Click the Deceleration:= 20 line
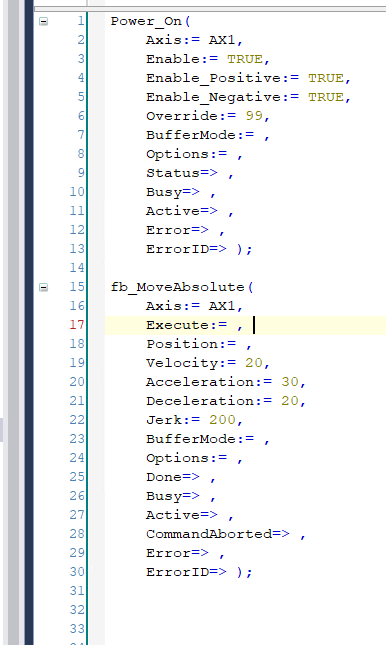386x645 pixels. point(226,401)
